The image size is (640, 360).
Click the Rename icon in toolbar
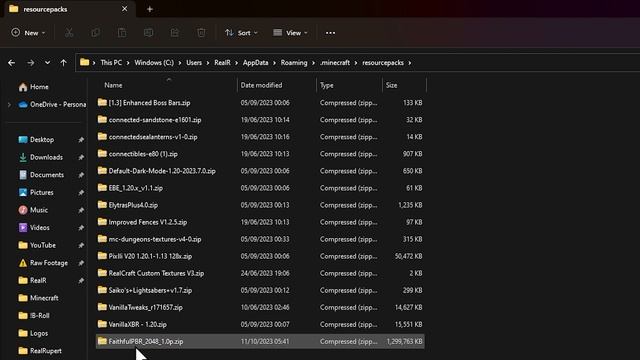149,33
